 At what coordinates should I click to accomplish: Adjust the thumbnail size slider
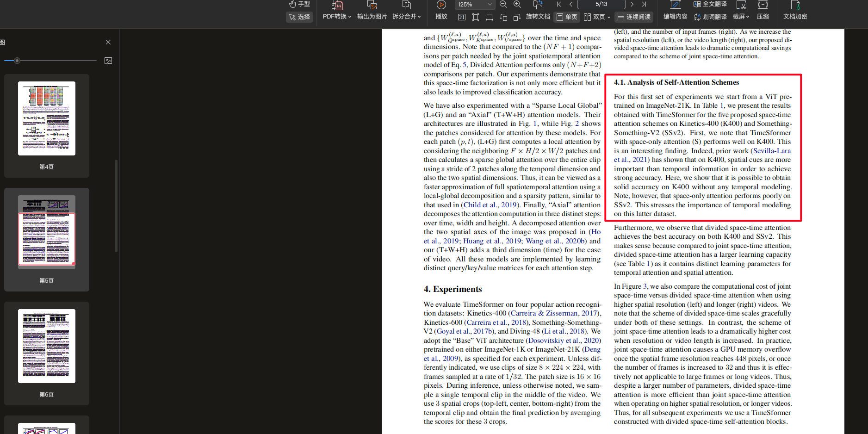tap(17, 61)
